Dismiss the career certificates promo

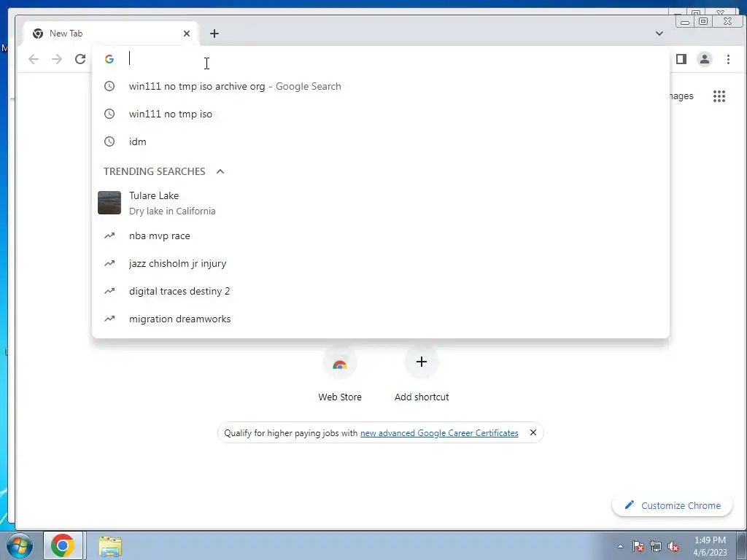533,432
